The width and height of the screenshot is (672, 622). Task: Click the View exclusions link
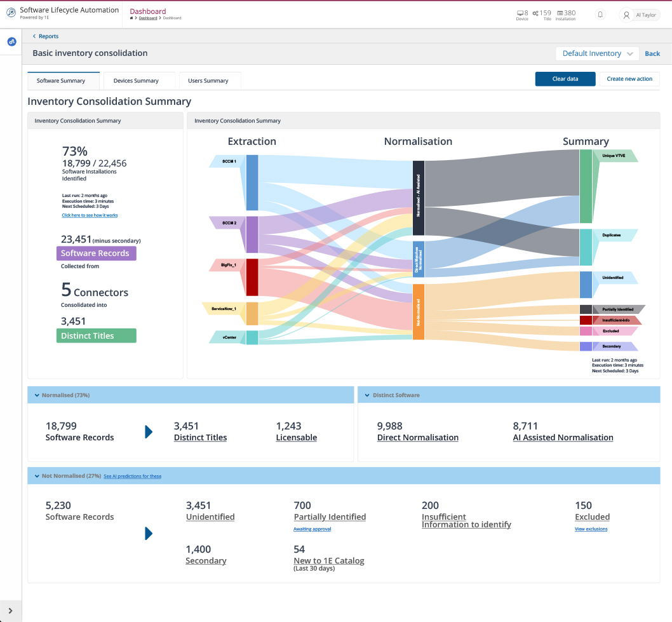coord(591,529)
